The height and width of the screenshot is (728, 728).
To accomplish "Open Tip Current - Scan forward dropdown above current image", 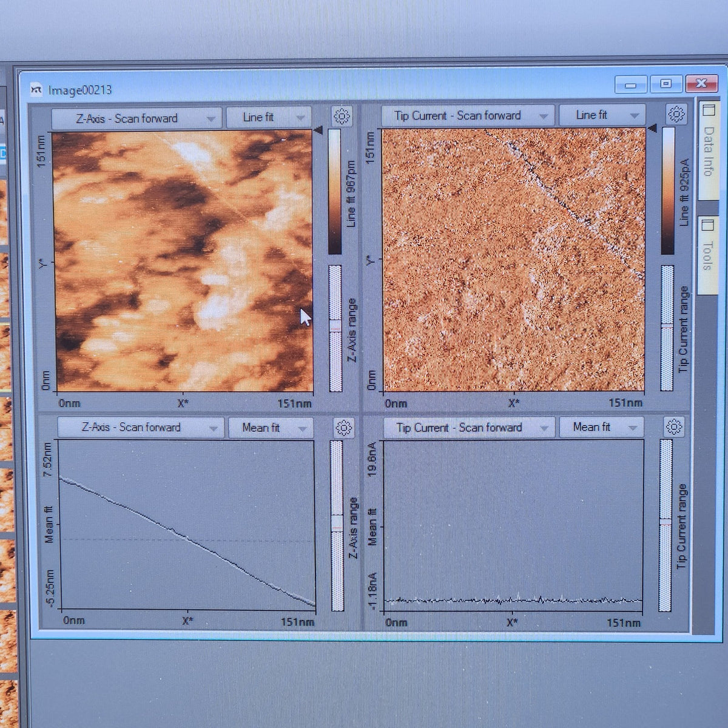I will (x=468, y=115).
